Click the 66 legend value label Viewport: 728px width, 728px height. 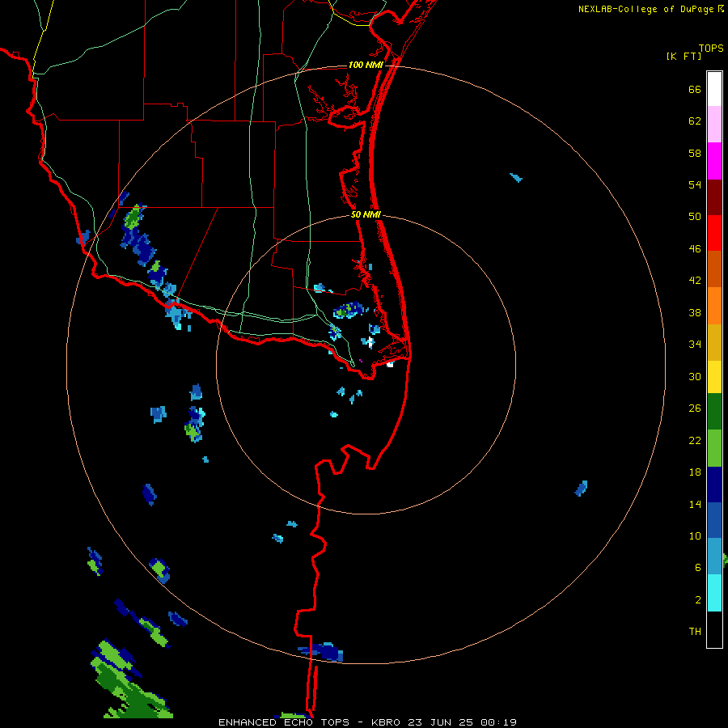point(695,90)
